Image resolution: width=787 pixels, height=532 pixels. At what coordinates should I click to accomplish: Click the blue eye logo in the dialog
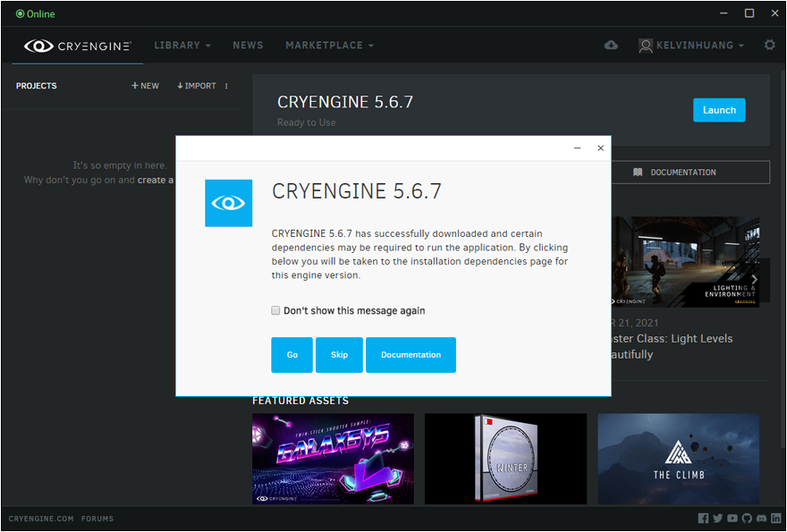tap(228, 203)
